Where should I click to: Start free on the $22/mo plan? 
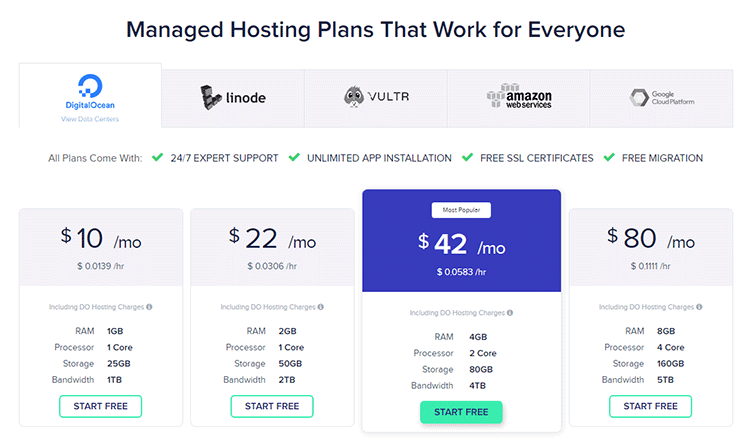pos(272,406)
